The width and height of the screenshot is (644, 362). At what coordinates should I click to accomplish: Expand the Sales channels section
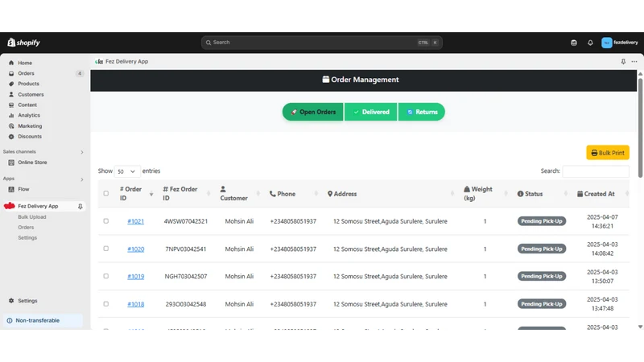(82, 152)
